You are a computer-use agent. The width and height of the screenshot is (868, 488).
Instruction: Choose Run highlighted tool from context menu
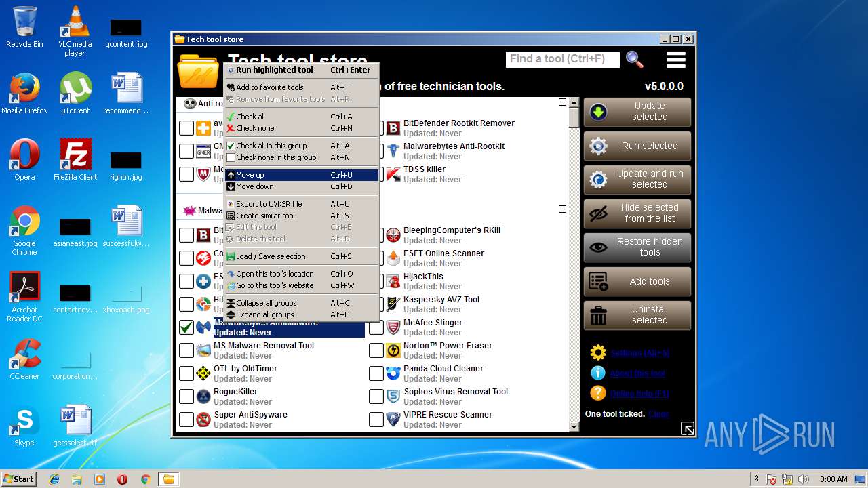302,70
